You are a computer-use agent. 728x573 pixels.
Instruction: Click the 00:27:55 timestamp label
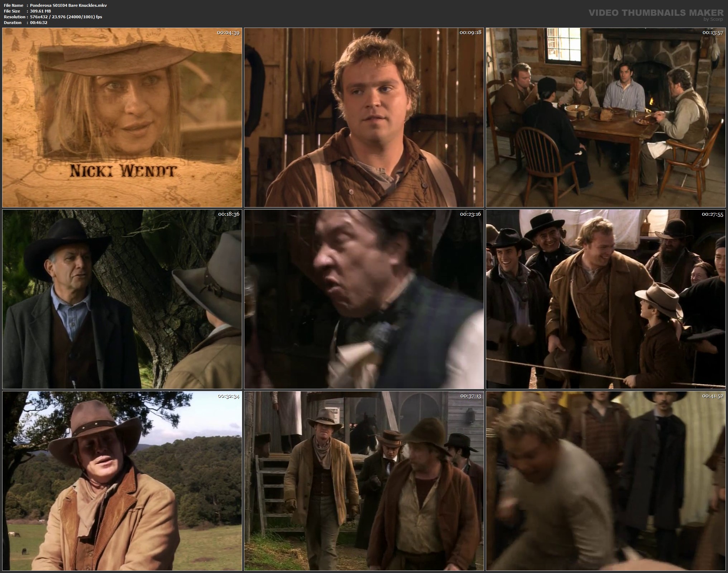[712, 214]
